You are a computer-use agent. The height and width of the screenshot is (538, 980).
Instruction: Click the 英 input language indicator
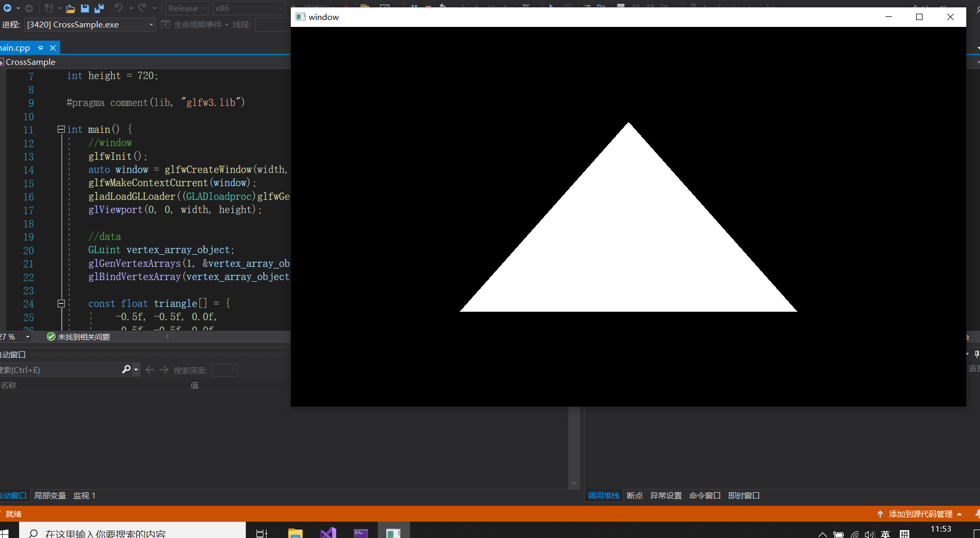(x=886, y=534)
